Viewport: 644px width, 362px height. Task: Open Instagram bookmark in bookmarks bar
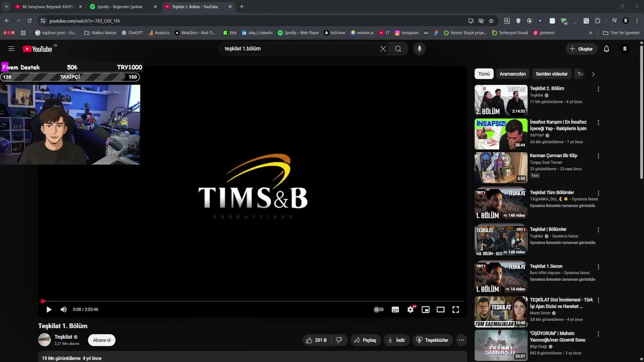point(407,33)
